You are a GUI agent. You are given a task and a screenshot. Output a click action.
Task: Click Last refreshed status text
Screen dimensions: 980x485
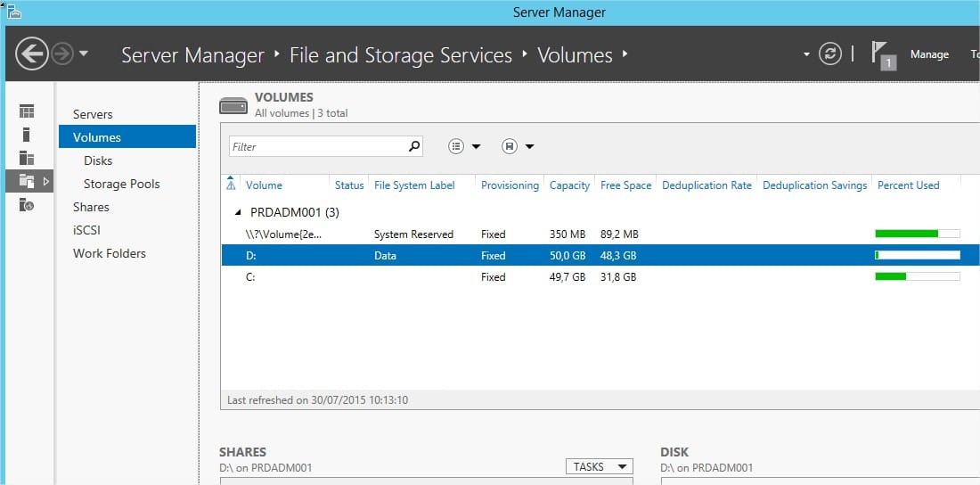[317, 399]
